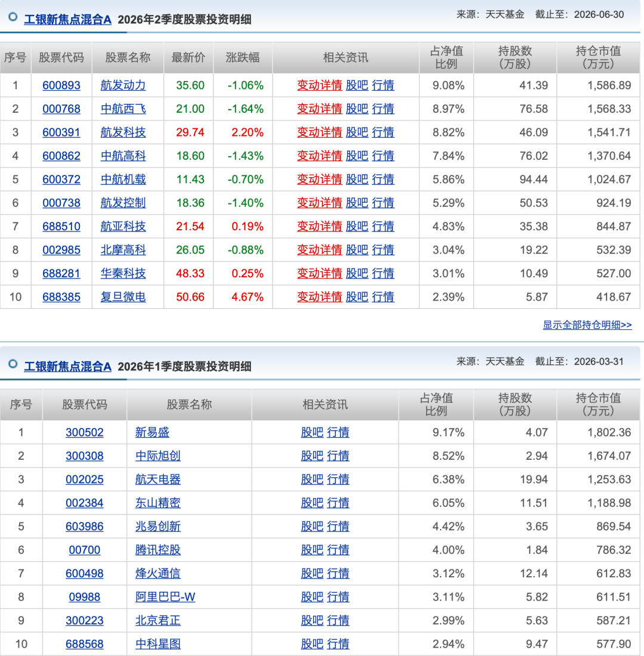The image size is (644, 656).
Task: Open stock name 烽火通信
Action: 158,573
